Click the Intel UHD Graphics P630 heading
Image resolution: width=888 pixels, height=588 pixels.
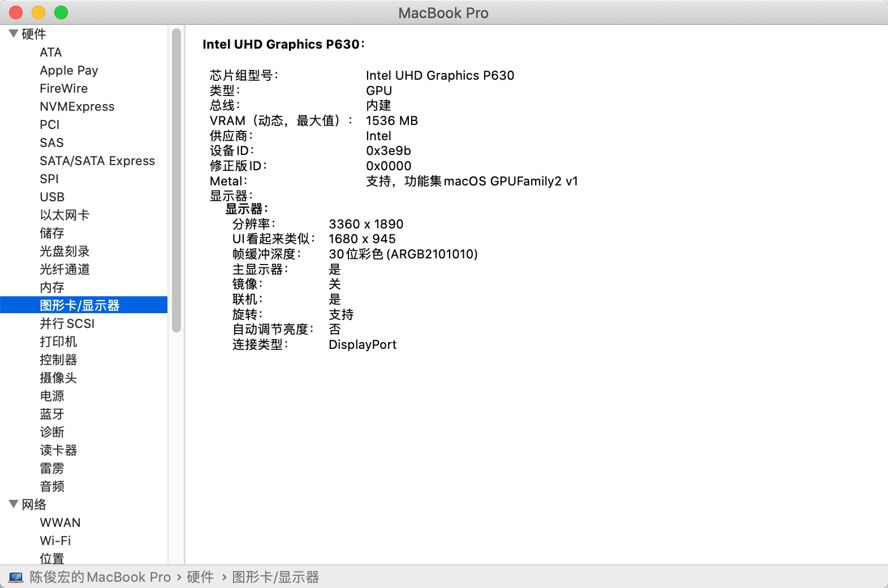(x=283, y=45)
